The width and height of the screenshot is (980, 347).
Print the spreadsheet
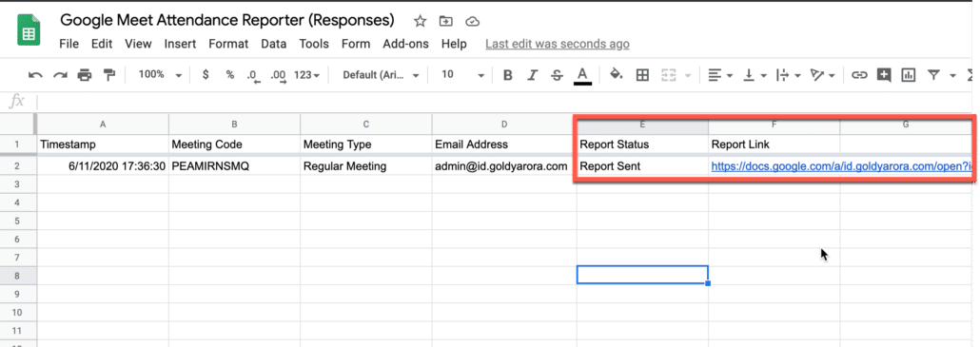(85, 75)
